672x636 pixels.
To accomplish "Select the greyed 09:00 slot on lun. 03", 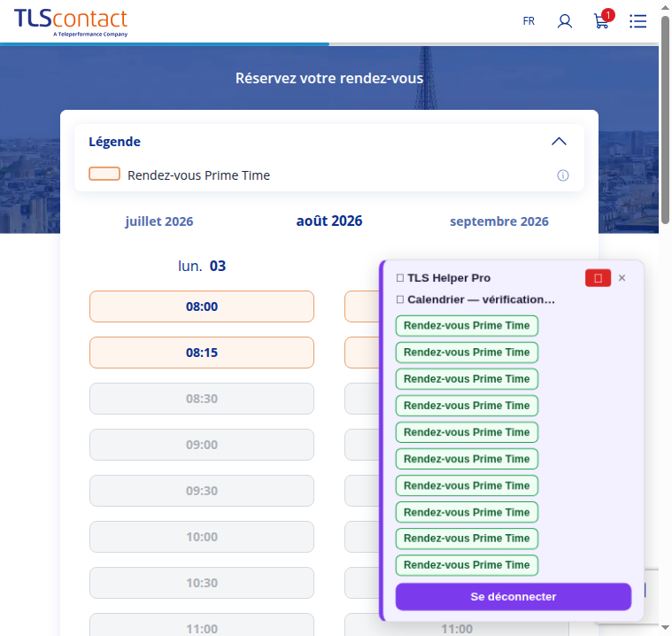I will pyautogui.click(x=202, y=445).
